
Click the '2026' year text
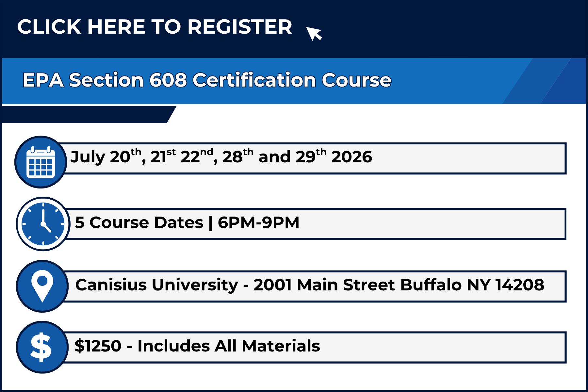coord(351,157)
